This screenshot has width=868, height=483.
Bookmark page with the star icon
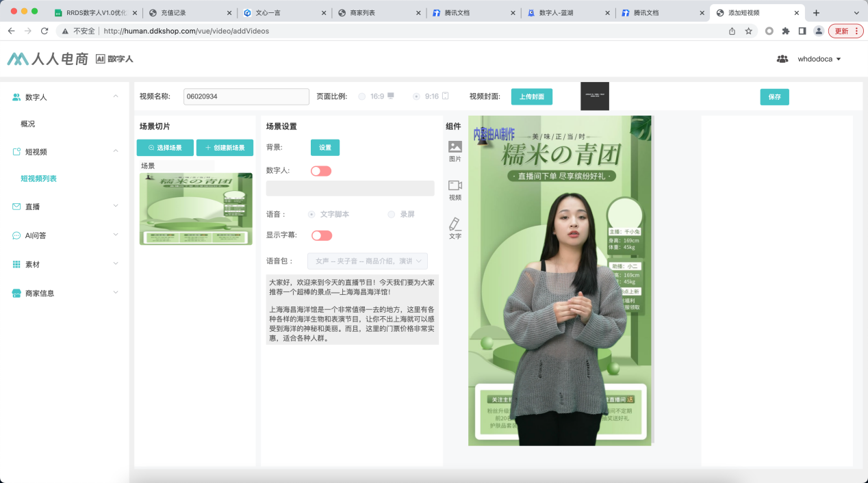749,31
